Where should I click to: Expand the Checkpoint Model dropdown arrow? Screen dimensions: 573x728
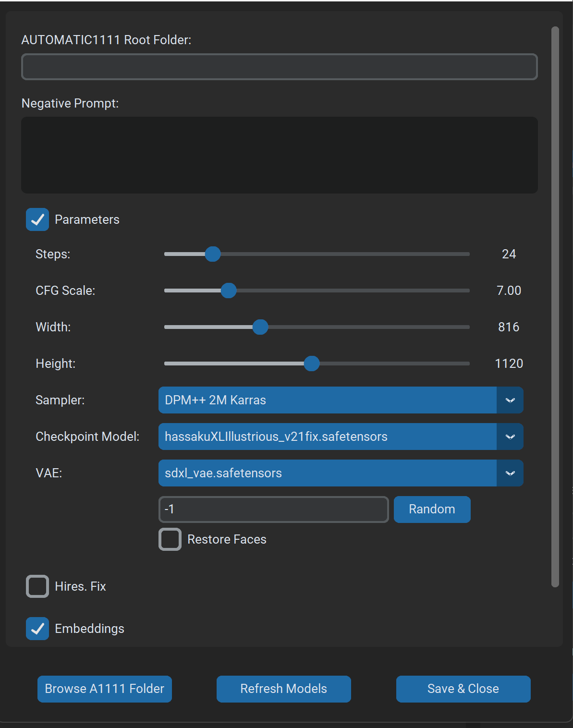click(x=510, y=437)
